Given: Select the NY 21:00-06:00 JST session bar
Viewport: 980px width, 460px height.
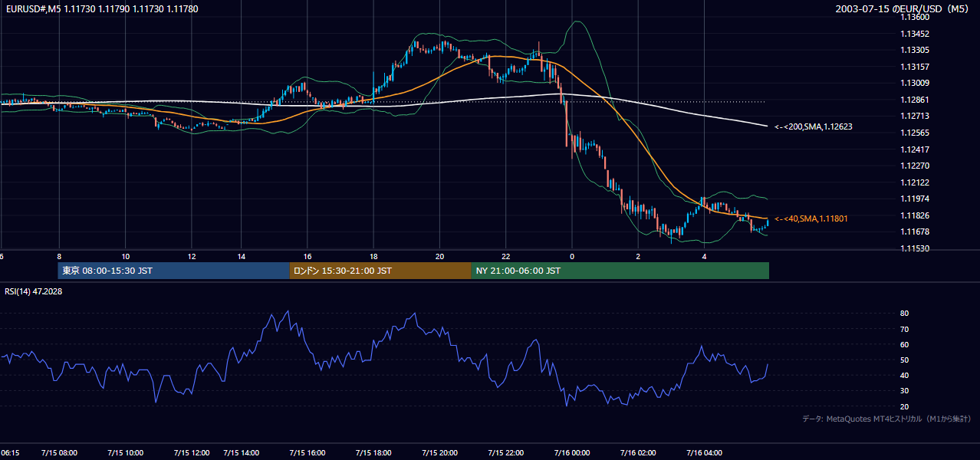Looking at the screenshot, I should point(620,271).
